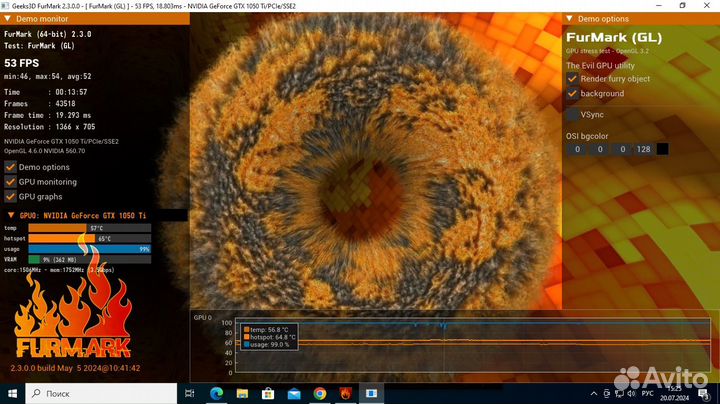Open Microsoft Store from the taskbar
Viewport: 720px width, 404px height.
tap(270, 395)
